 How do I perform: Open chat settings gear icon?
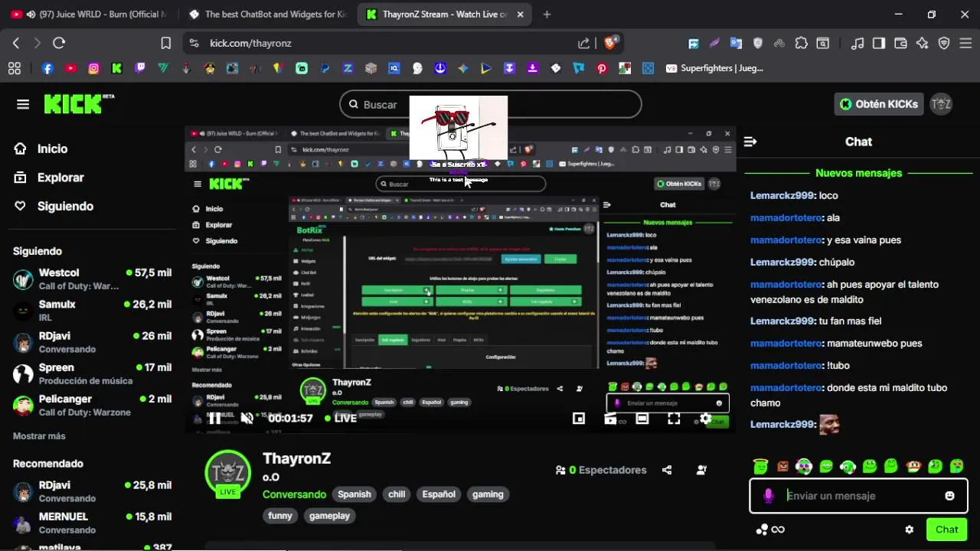[x=909, y=530]
